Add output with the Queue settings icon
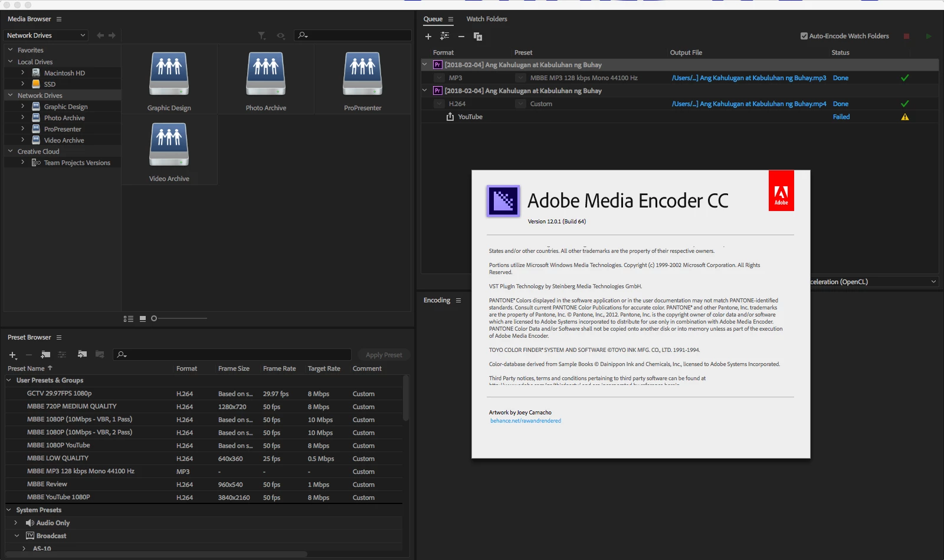The height and width of the screenshot is (560, 944). pyautogui.click(x=445, y=37)
